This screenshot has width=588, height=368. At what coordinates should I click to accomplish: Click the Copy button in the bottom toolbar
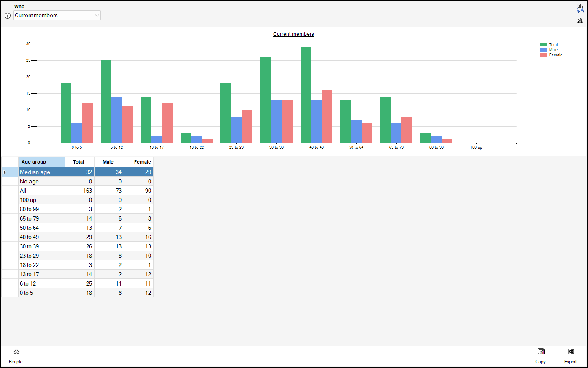[541, 356]
